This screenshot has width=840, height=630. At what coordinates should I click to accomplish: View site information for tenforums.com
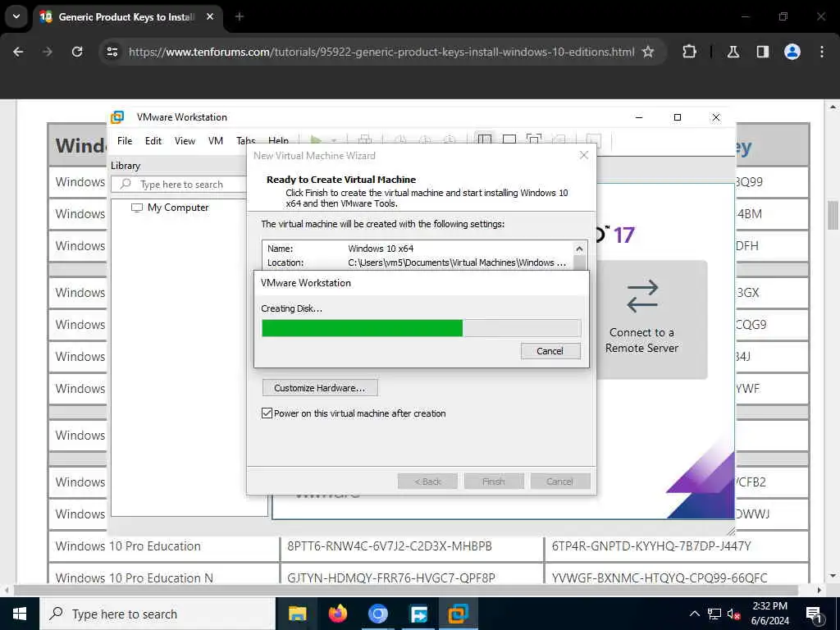click(x=112, y=52)
